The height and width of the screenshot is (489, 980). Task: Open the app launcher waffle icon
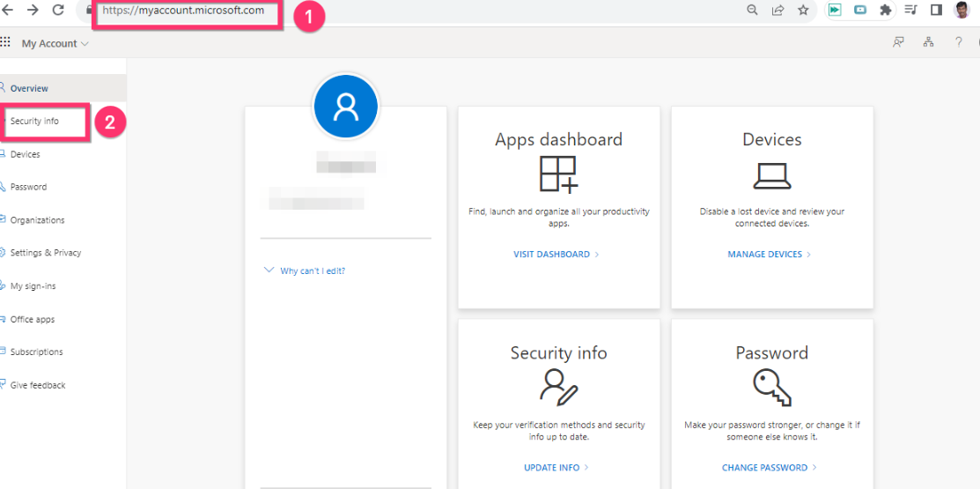click(5, 42)
